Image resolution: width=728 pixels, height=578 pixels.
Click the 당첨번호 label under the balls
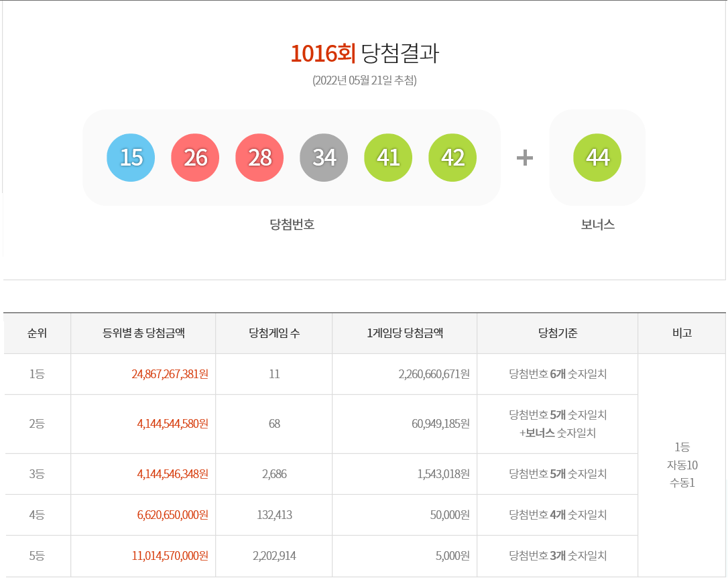click(292, 225)
